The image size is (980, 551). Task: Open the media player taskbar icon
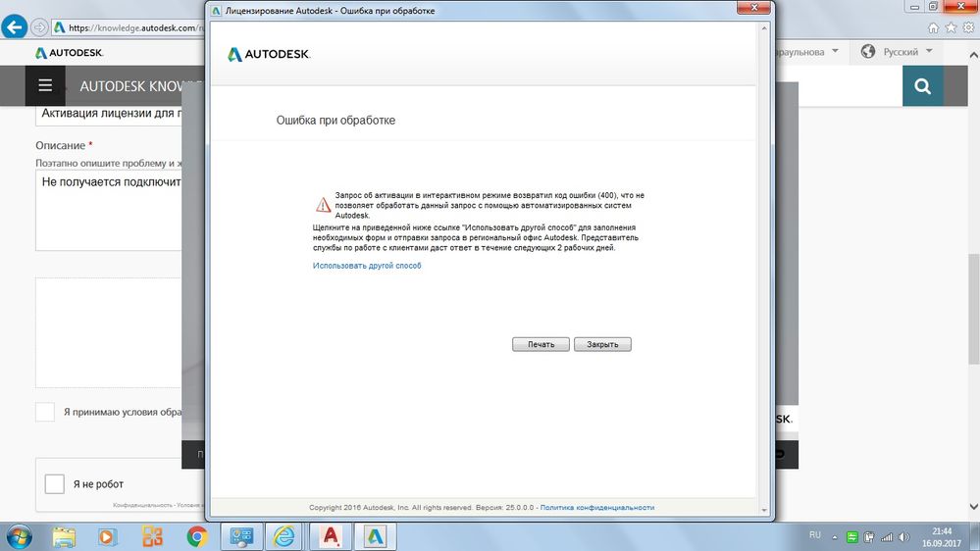108,536
